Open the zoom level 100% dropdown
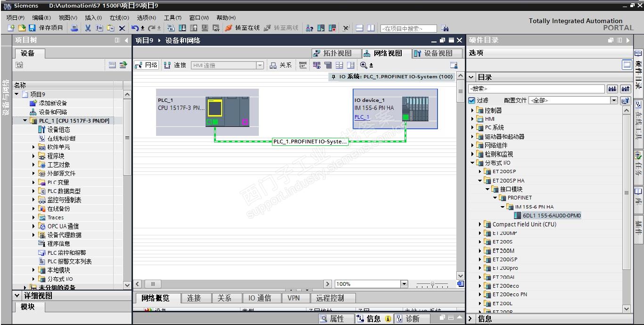 tap(404, 284)
